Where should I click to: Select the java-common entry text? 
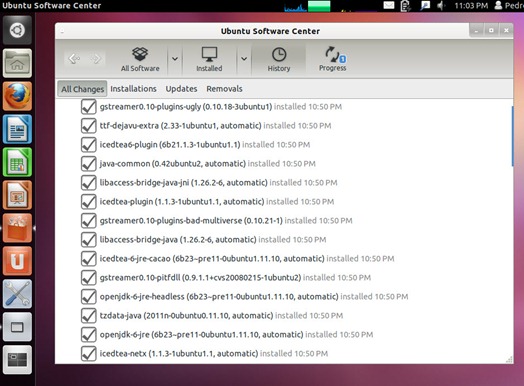(208, 164)
